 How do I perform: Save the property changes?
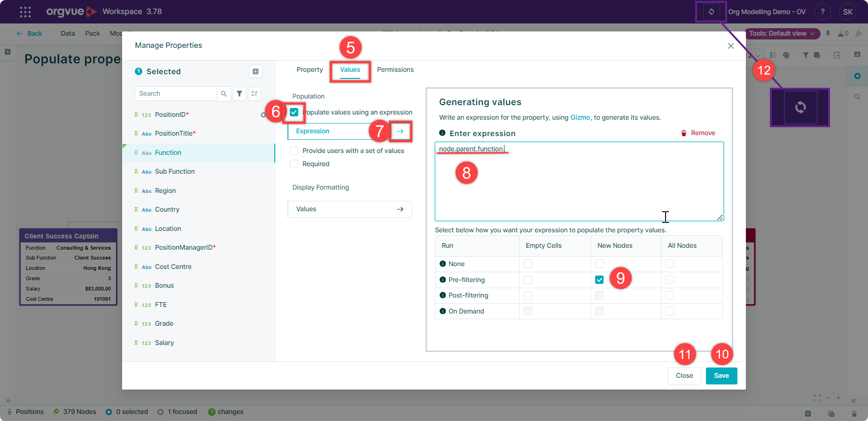pos(721,375)
